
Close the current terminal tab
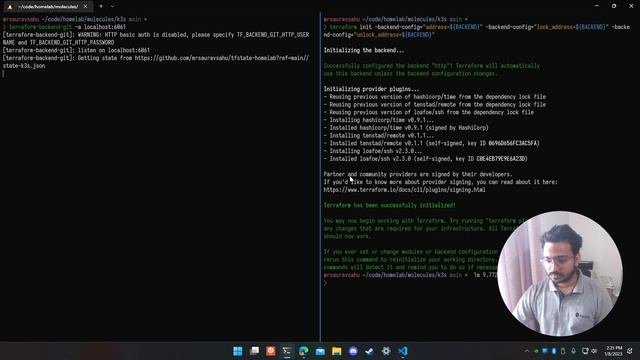click(85, 7)
